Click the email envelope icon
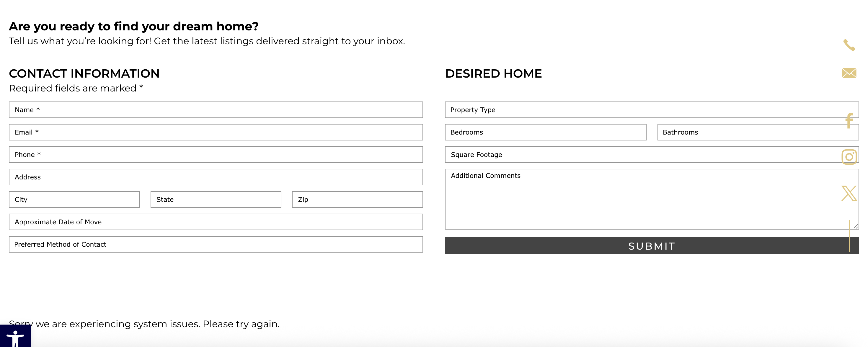The width and height of the screenshot is (868, 347). tap(849, 73)
